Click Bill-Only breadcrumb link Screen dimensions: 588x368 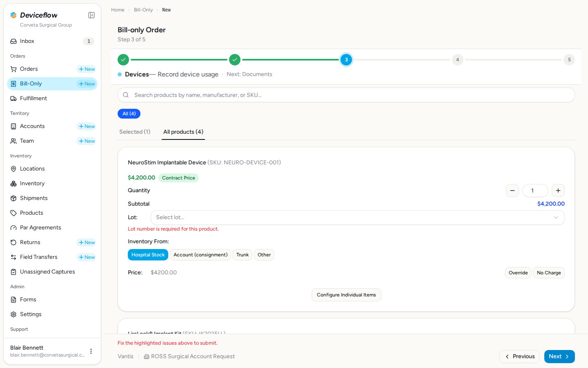pos(143,10)
